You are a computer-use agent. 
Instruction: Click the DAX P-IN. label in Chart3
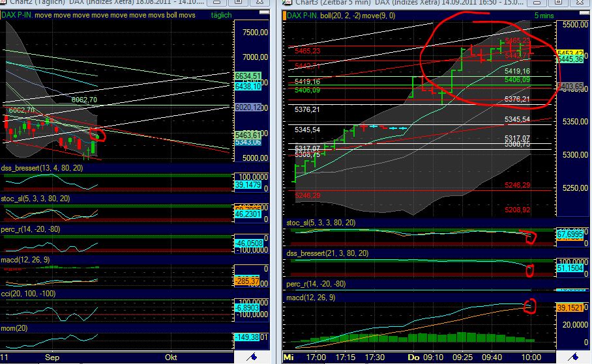pyautogui.click(x=303, y=16)
